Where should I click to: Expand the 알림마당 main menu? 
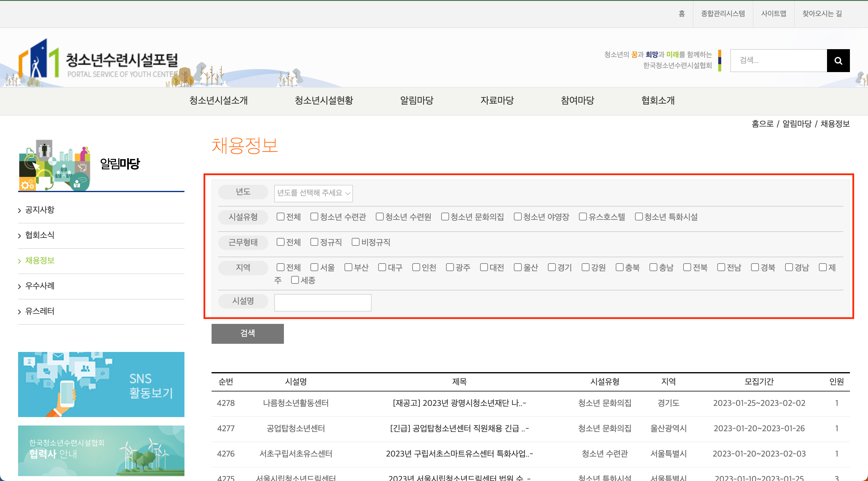[x=417, y=100]
